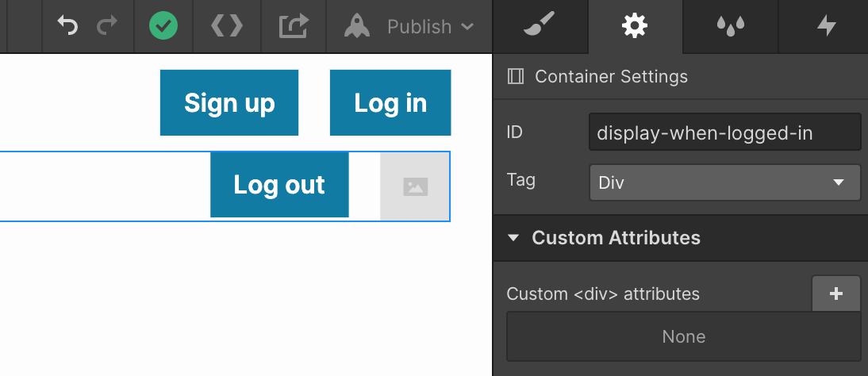Click the share arrow icon
Viewport: 868px width, 376px height.
point(294,26)
